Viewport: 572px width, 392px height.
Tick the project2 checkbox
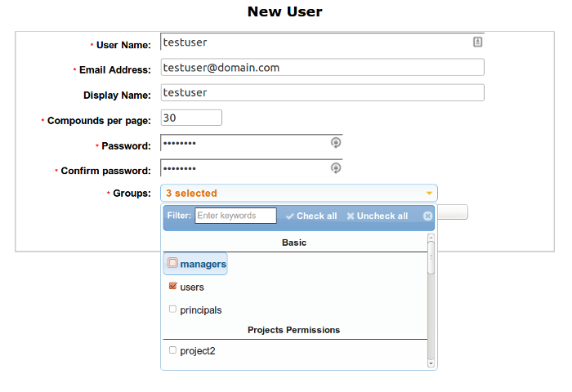point(172,350)
